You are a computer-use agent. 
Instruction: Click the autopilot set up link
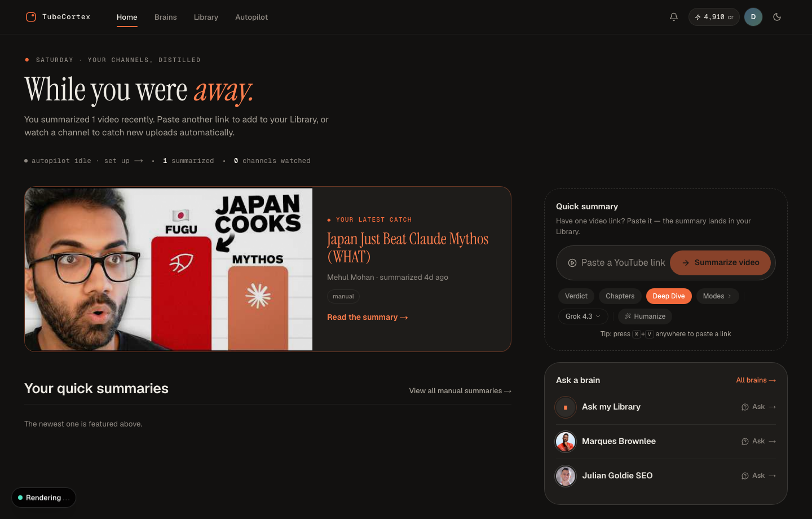(x=123, y=161)
